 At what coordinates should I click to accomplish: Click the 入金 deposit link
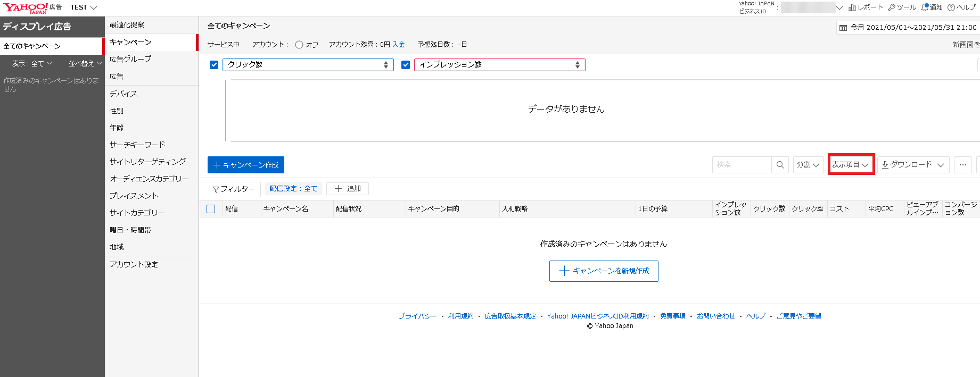[x=399, y=45]
